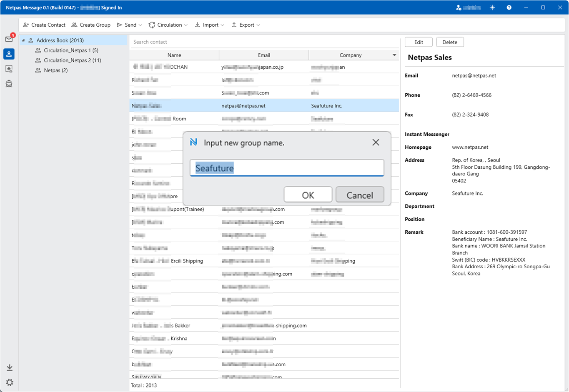Click the download icon in sidebar
This screenshot has height=392, width=569.
pyautogui.click(x=10, y=367)
